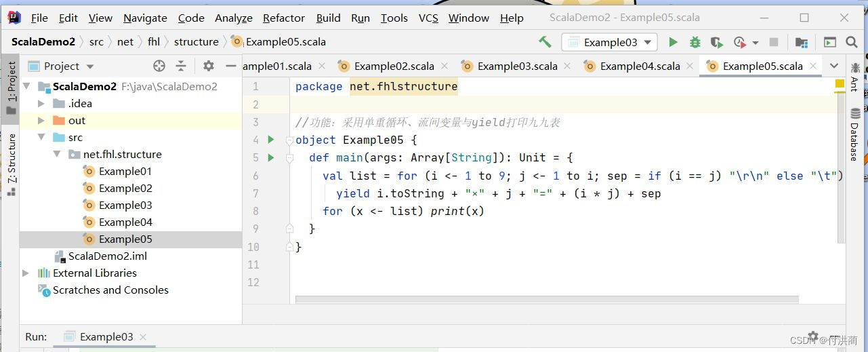This screenshot has width=868, height=352.
Task: Click the grayed Stop button in toolbar
Action: point(774,42)
